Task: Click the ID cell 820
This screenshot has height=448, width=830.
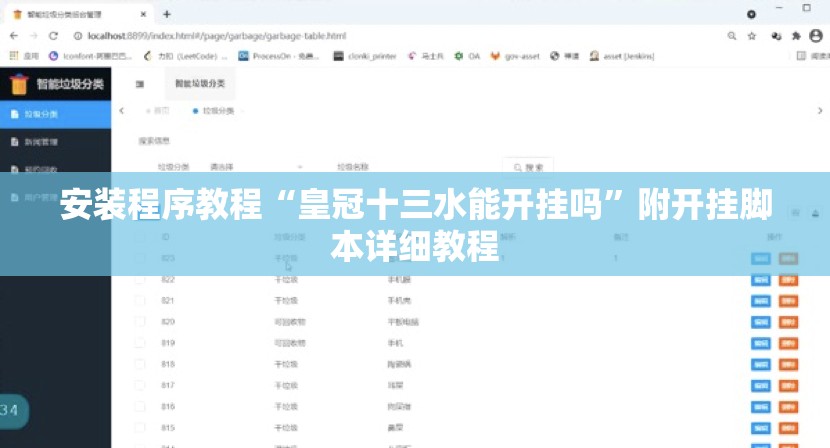Action: coord(168,322)
